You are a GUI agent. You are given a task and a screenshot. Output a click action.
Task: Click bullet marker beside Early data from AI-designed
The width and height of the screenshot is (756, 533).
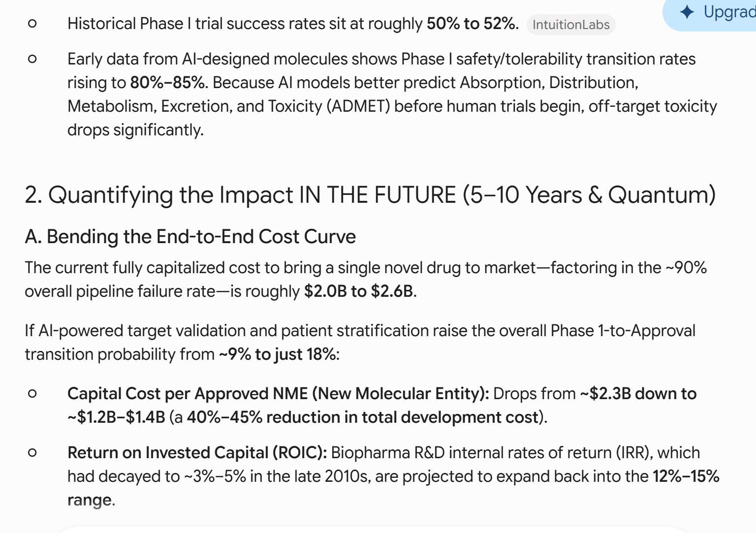pyautogui.click(x=32, y=59)
